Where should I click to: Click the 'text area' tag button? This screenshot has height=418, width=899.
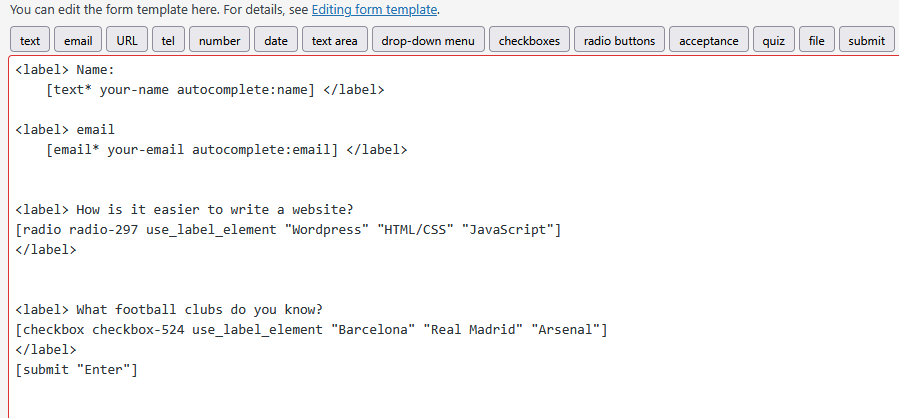pyautogui.click(x=334, y=40)
